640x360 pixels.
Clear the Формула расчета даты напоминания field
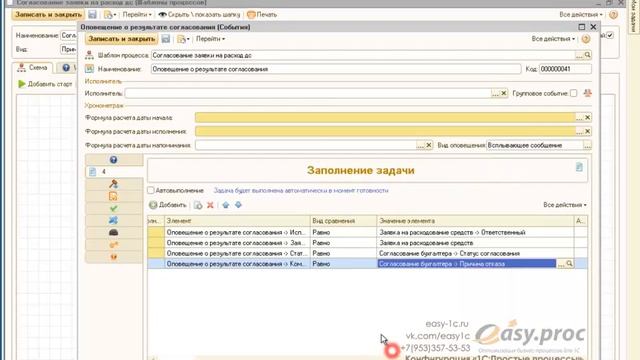(429, 145)
